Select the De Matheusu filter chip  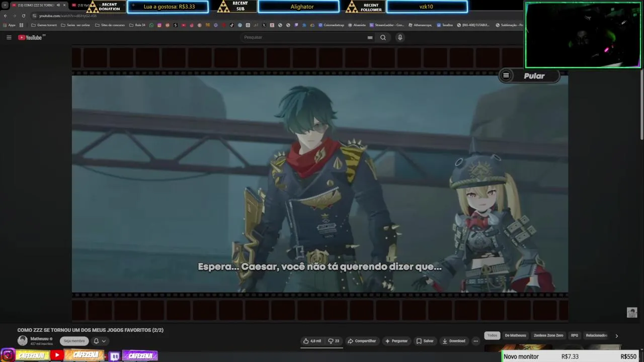coord(515,335)
